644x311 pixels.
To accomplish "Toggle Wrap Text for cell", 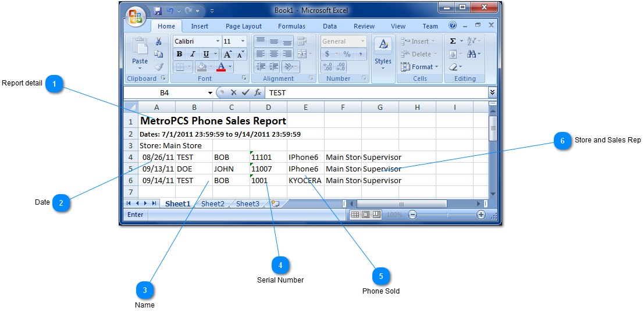I will click(x=303, y=41).
